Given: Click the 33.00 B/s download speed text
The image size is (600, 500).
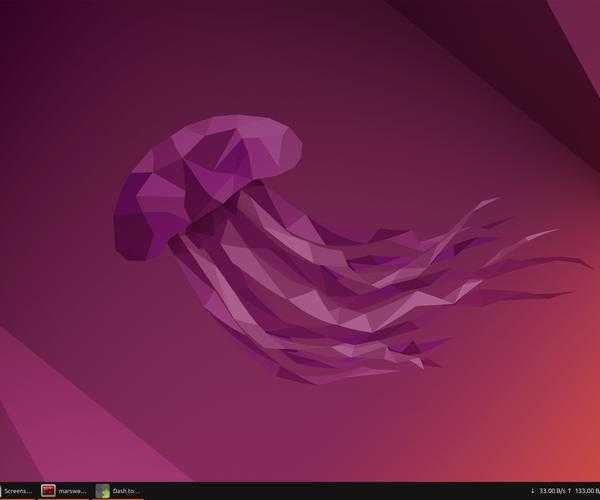Looking at the screenshot, I should (551, 491).
